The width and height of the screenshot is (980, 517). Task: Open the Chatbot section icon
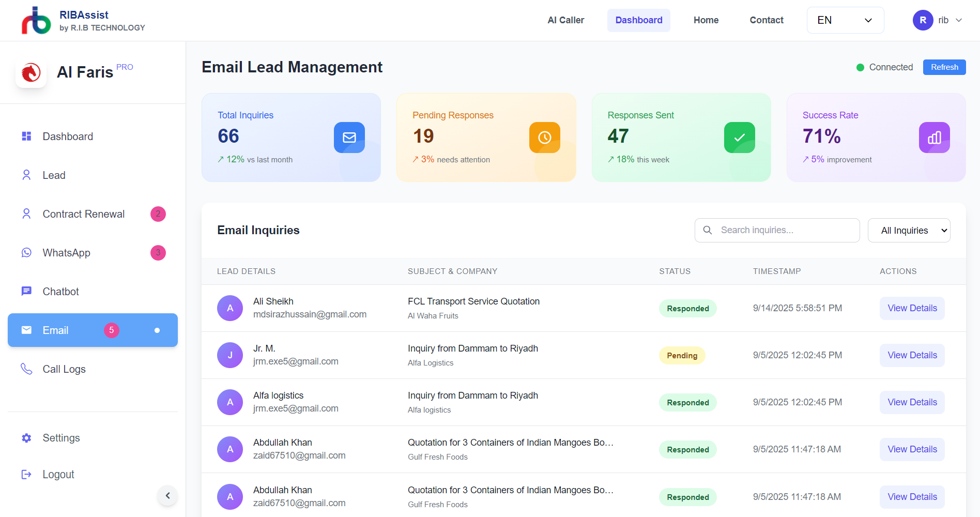click(x=26, y=291)
